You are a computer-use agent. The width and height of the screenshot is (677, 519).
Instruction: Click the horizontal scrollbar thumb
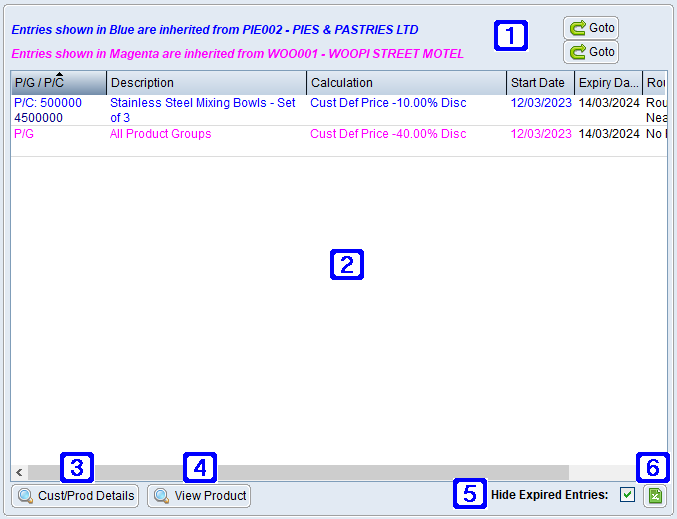[298, 472]
